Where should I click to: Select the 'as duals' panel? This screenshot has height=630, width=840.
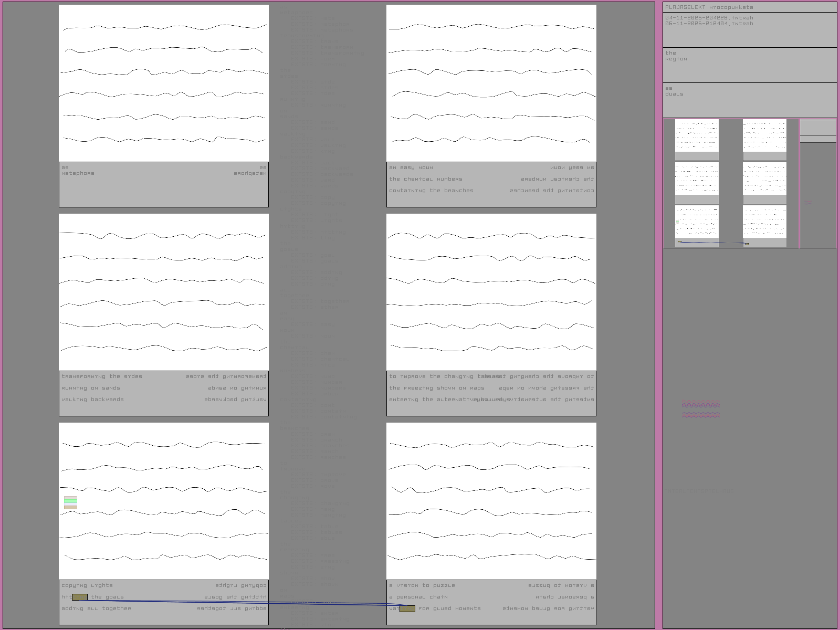749,100
